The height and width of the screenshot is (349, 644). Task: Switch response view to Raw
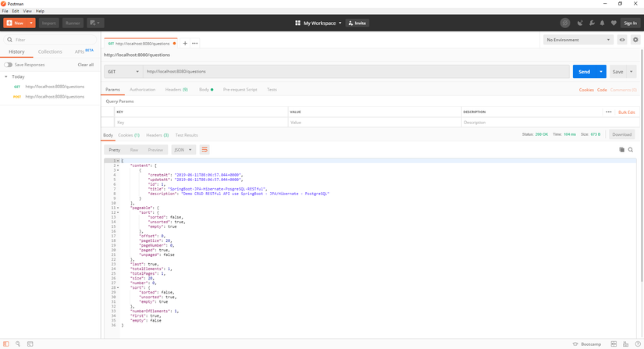point(134,150)
